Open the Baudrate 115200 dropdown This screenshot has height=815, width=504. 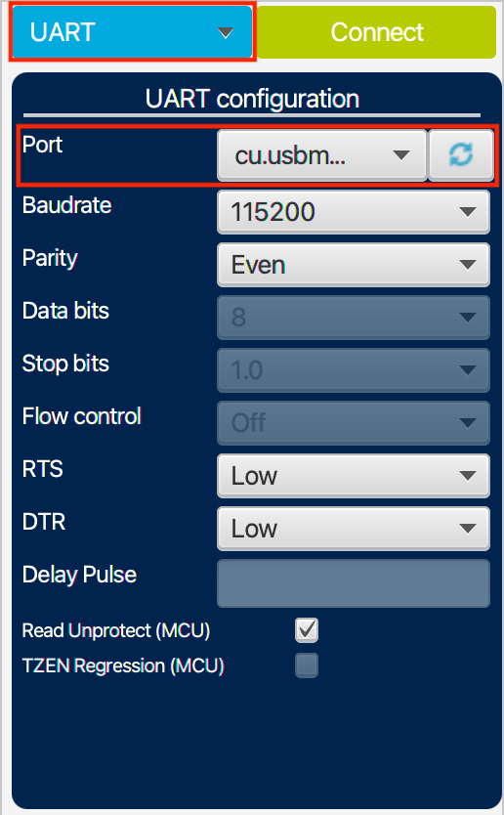point(354,211)
